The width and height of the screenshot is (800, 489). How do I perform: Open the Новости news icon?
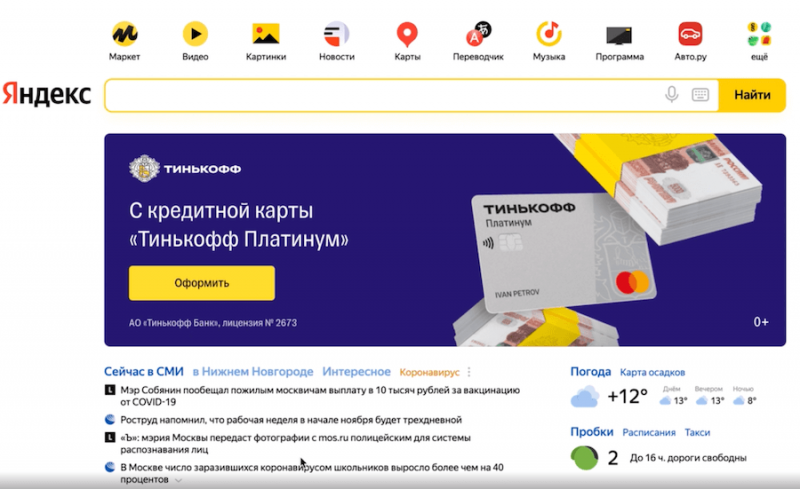336,34
